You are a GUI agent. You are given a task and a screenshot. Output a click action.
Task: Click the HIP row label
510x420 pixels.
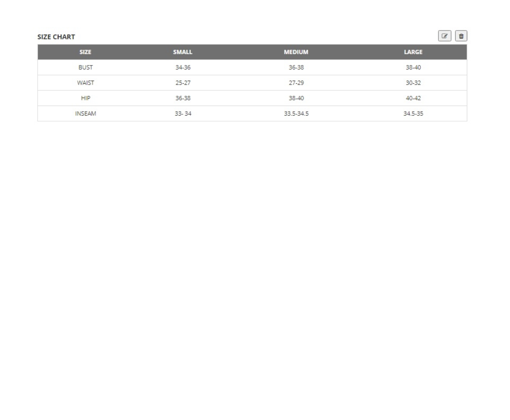pyautogui.click(x=85, y=98)
